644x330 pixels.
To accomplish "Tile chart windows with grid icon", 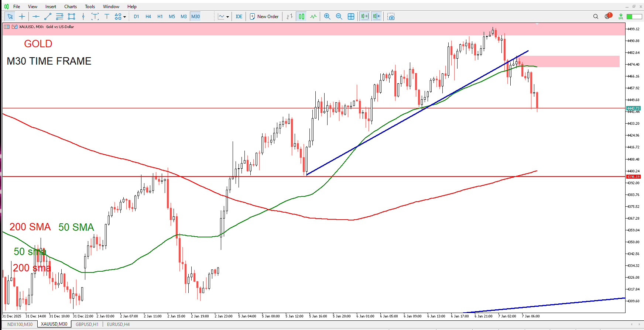I will click(351, 16).
